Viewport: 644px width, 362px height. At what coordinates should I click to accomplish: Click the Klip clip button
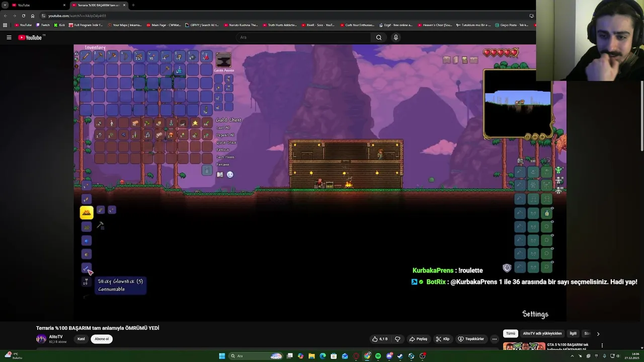[443, 339]
